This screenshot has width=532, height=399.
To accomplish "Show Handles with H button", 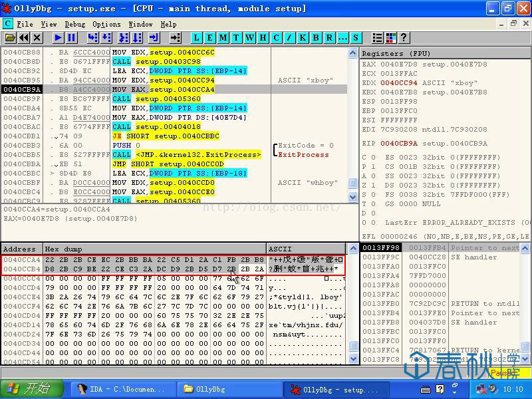I will (x=263, y=38).
